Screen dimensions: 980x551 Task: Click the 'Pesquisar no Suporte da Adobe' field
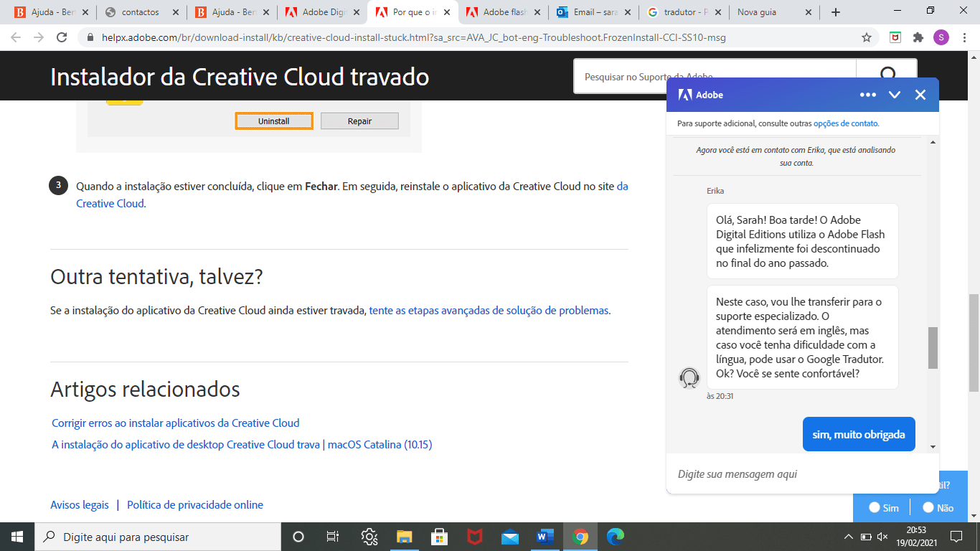(x=715, y=76)
